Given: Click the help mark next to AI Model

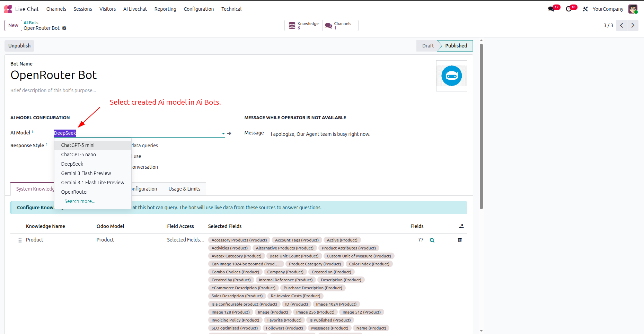Looking at the screenshot, I should tap(33, 131).
